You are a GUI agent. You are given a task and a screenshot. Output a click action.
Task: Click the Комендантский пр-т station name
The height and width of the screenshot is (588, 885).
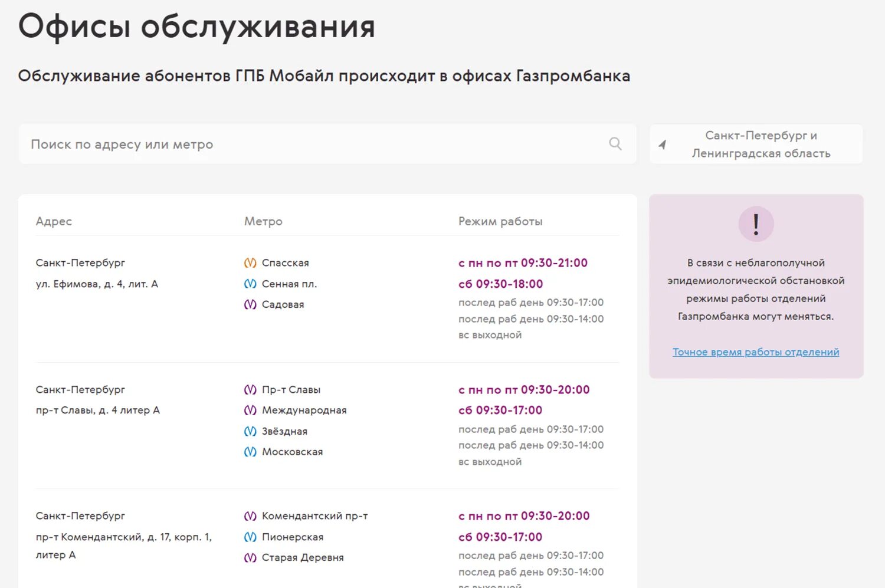click(x=315, y=516)
